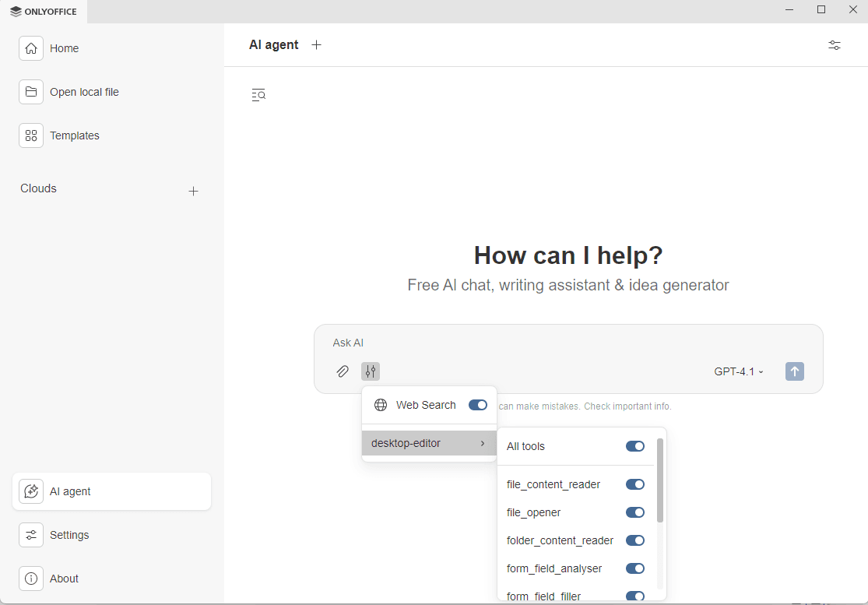Click the Open local file option
Viewport: 868px width, 605px height.
click(x=83, y=92)
